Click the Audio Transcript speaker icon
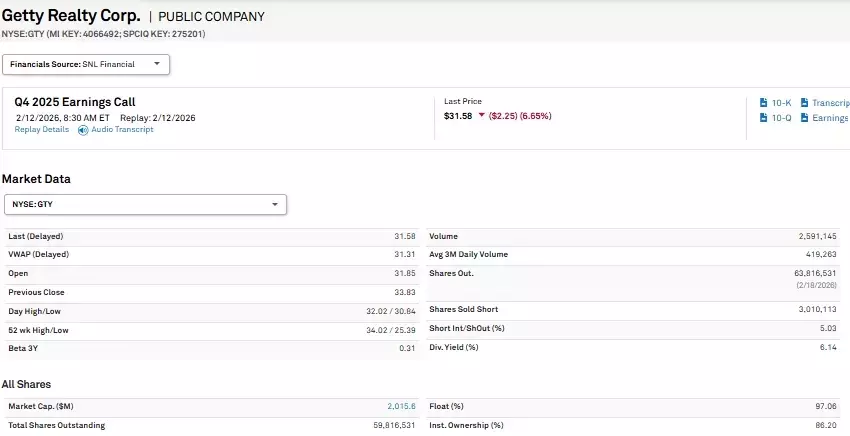This screenshot has width=850, height=436. pos(83,130)
